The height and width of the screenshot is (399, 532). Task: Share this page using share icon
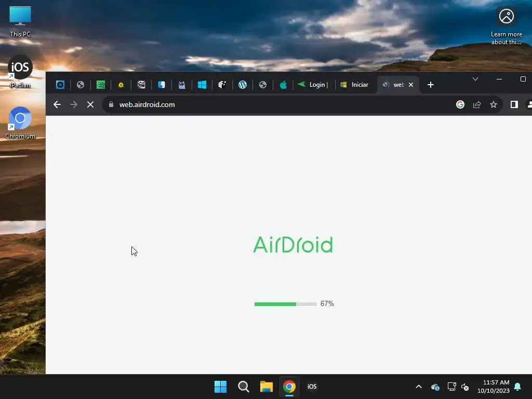click(477, 104)
